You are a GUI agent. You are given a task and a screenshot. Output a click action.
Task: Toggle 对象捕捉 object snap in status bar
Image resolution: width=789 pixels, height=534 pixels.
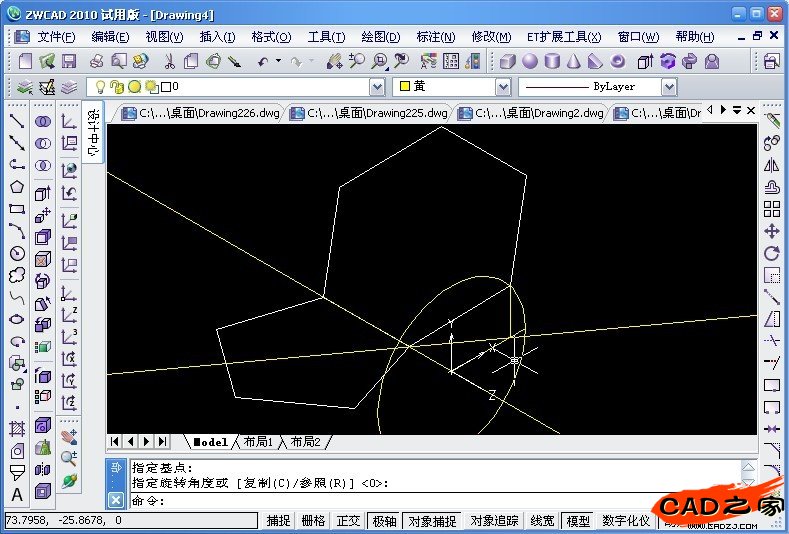433,520
